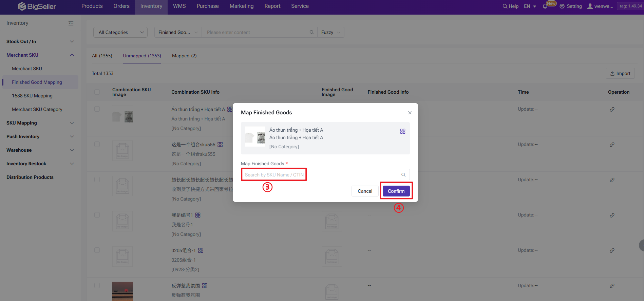Screen dimensions: 644x301
Task: Toggle the select-all checkbox in the table header
Action: click(97, 92)
